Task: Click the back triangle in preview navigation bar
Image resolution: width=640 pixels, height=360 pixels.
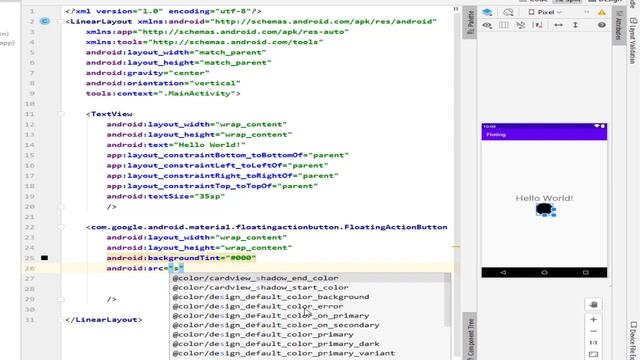Action: pyautogui.click(x=503, y=272)
